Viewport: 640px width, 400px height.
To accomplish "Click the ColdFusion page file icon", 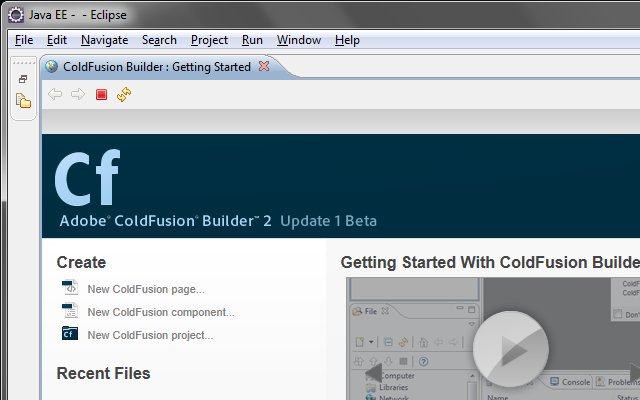I will [70, 287].
